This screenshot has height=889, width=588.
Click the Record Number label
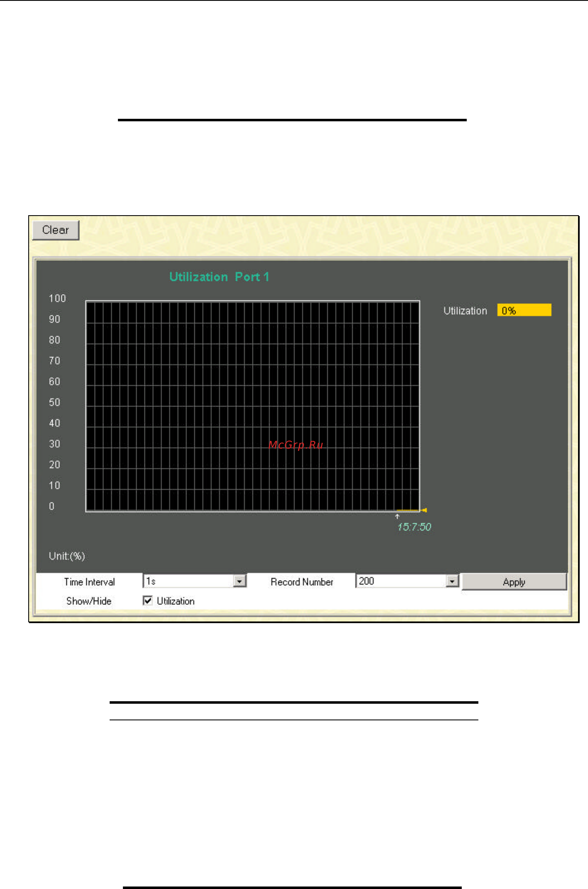coord(302,582)
